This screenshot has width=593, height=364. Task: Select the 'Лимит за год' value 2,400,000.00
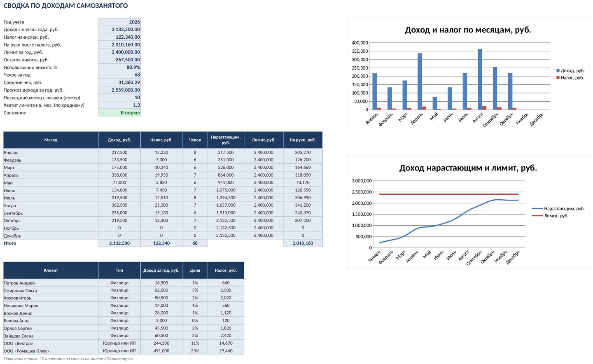[119, 52]
